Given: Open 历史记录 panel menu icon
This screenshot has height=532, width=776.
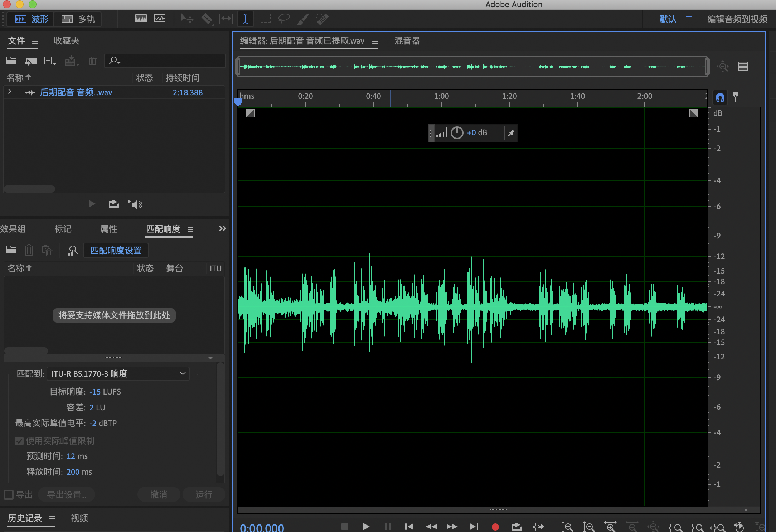Looking at the screenshot, I should click(x=52, y=519).
